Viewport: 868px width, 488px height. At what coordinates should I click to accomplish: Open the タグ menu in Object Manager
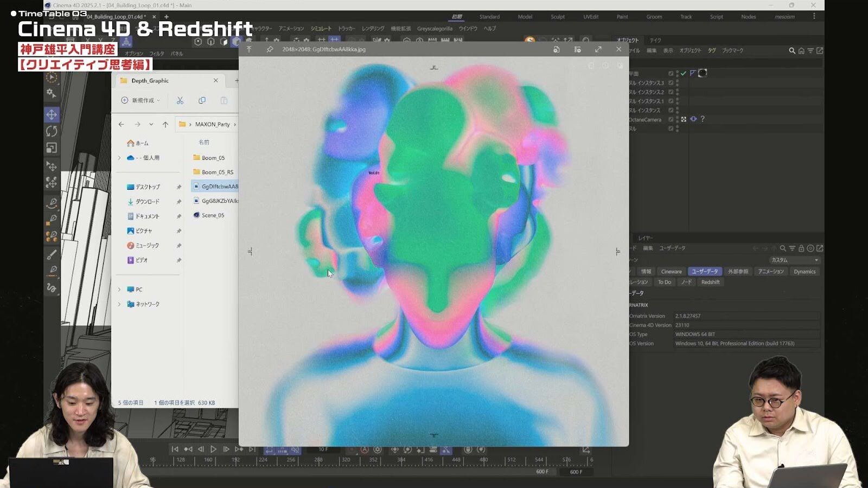click(x=711, y=50)
